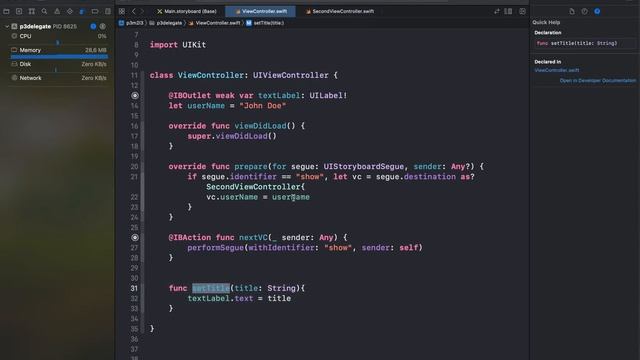
Task: Click Open in Developer Documentation link
Action: 598,81
